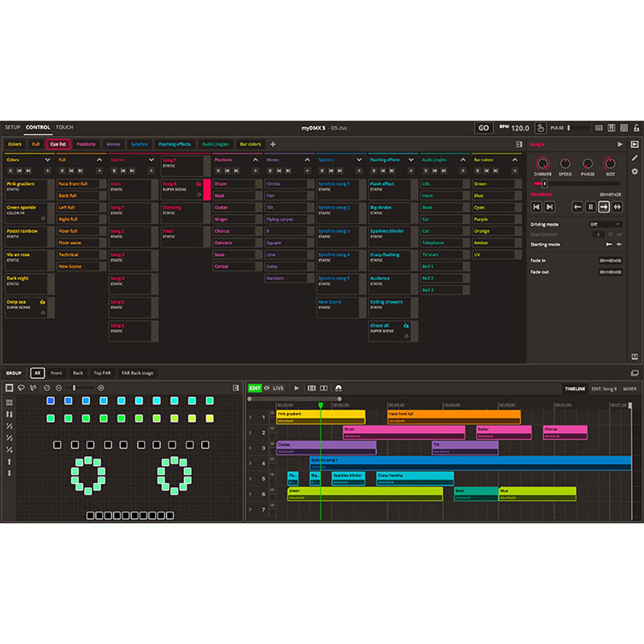Screen dimensions: 644x644
Task: Select the PAR Back stage group button
Action: 138,373
